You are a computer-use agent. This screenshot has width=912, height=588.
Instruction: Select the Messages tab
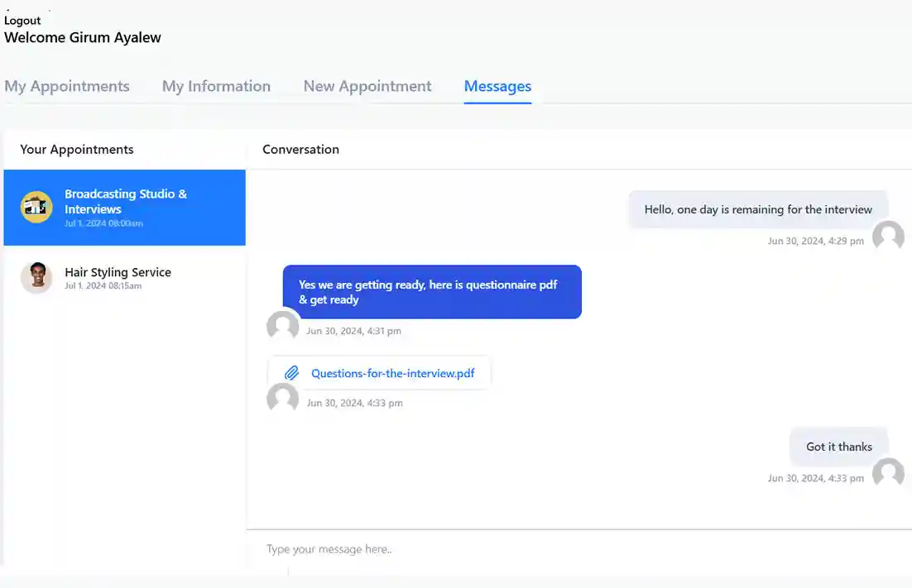click(497, 86)
